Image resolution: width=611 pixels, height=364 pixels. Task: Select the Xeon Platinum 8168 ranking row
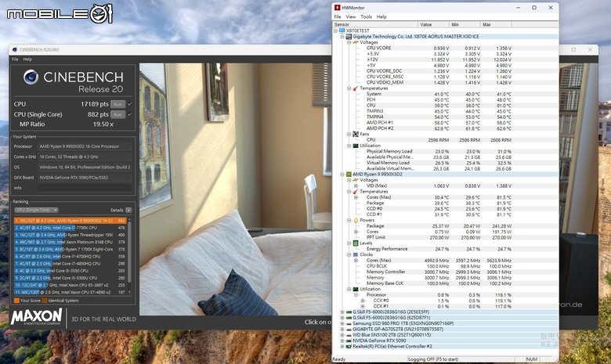tap(70, 242)
